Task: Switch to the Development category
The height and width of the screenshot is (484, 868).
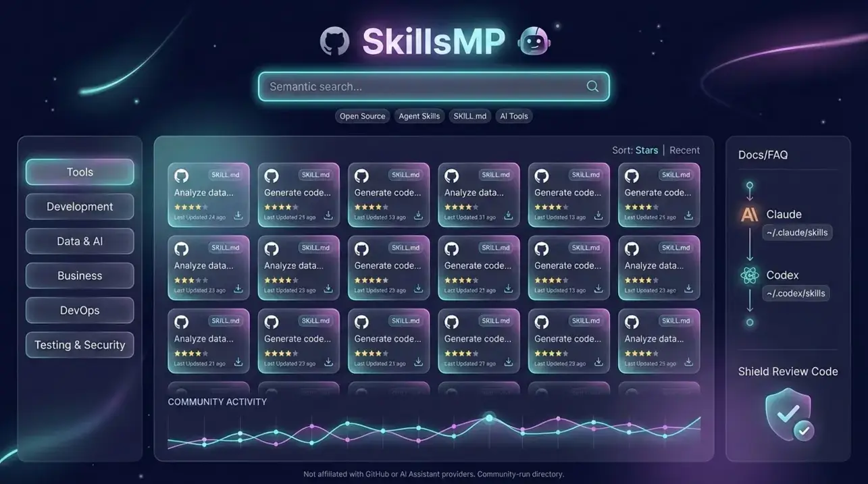Action: coord(79,207)
